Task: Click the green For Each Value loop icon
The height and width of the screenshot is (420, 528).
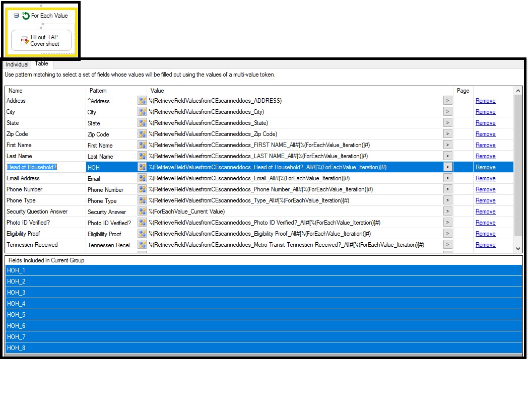Action: 26,16
